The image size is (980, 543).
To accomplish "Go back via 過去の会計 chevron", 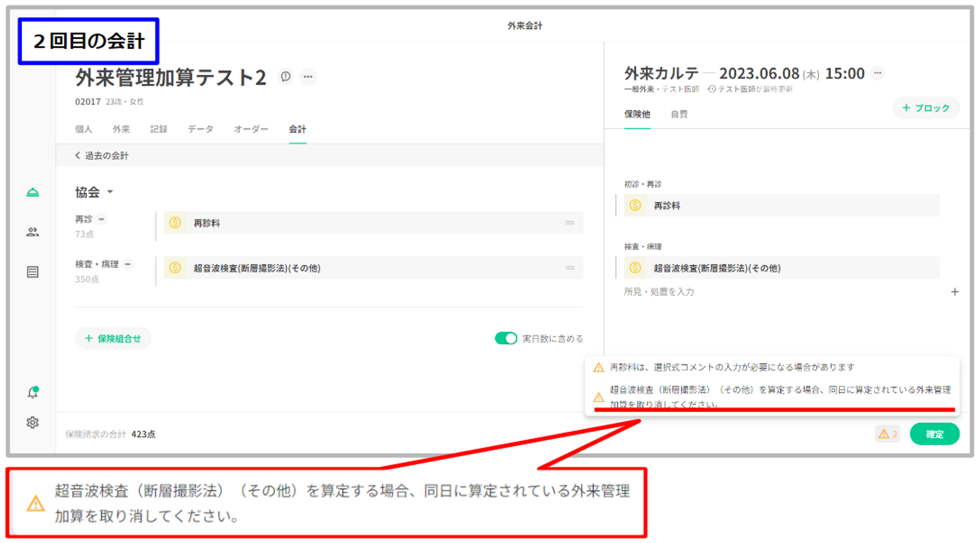I will click(x=78, y=156).
